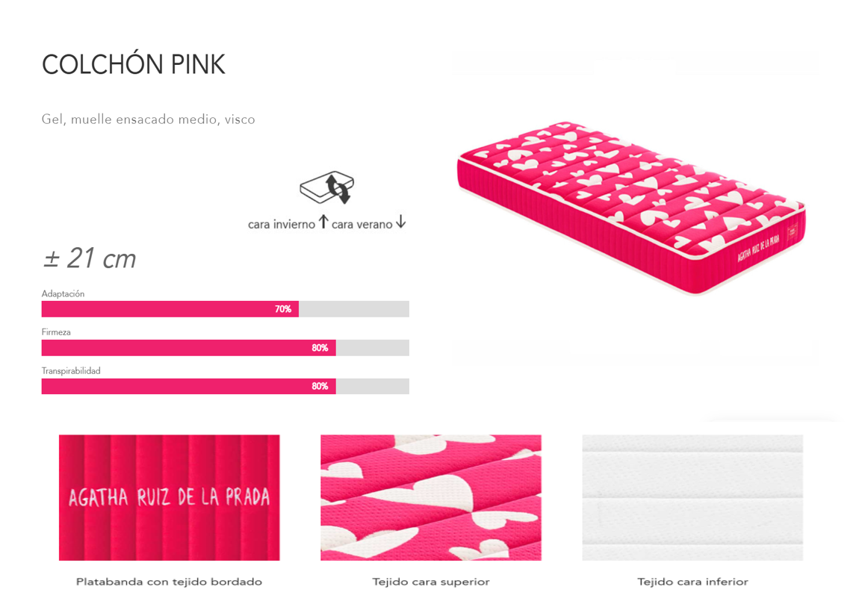Open the pink hearts upper fabric thumbnail
This screenshot has height=607, width=868.
(431, 497)
